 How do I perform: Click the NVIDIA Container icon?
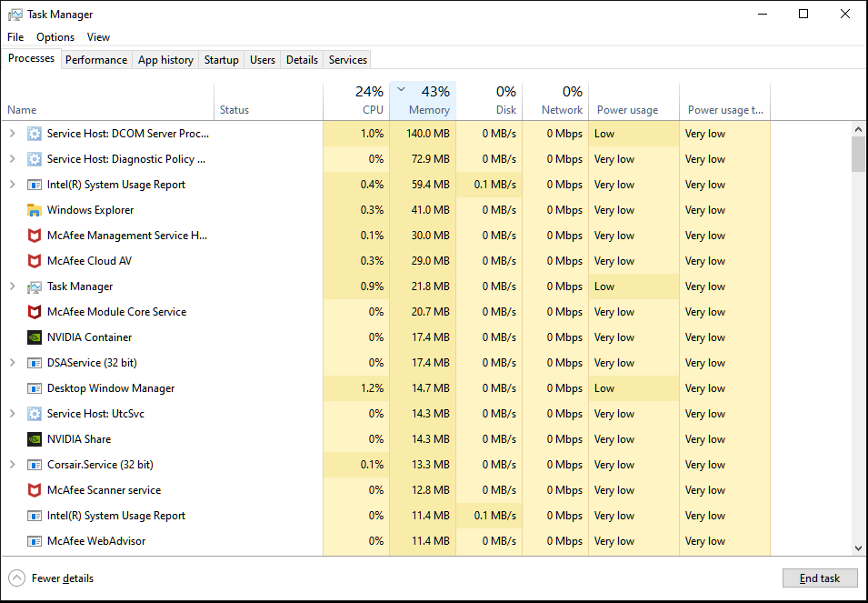click(35, 337)
